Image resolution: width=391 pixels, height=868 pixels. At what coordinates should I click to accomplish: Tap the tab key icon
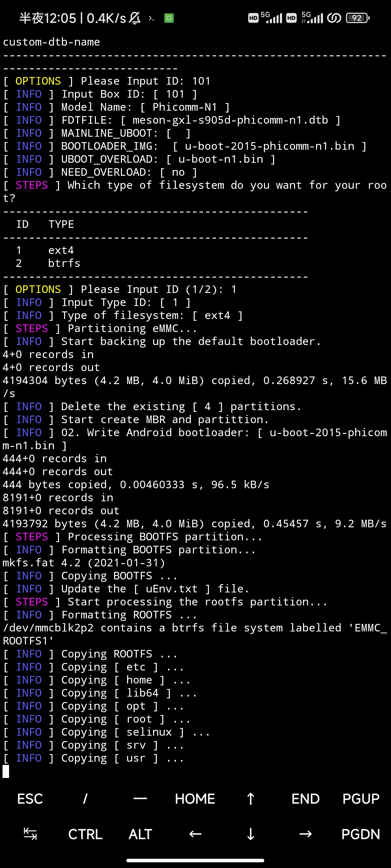point(30,834)
